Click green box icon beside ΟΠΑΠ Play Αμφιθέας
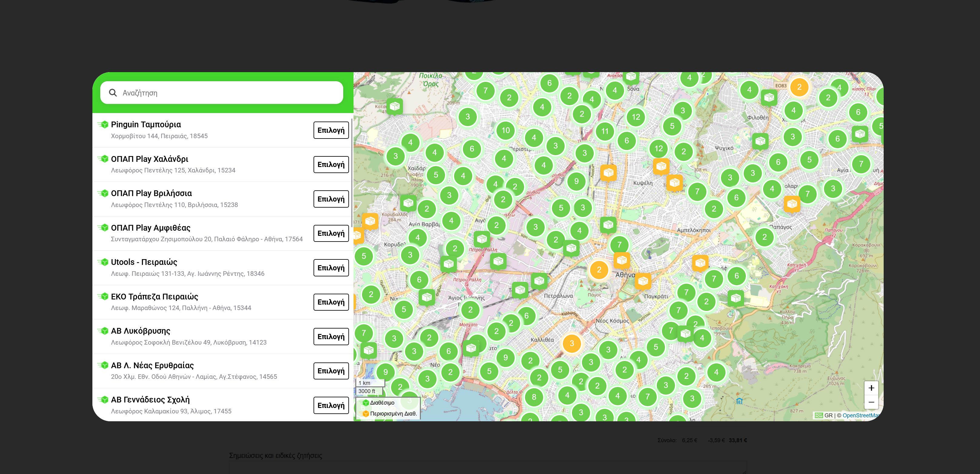 pyautogui.click(x=104, y=228)
